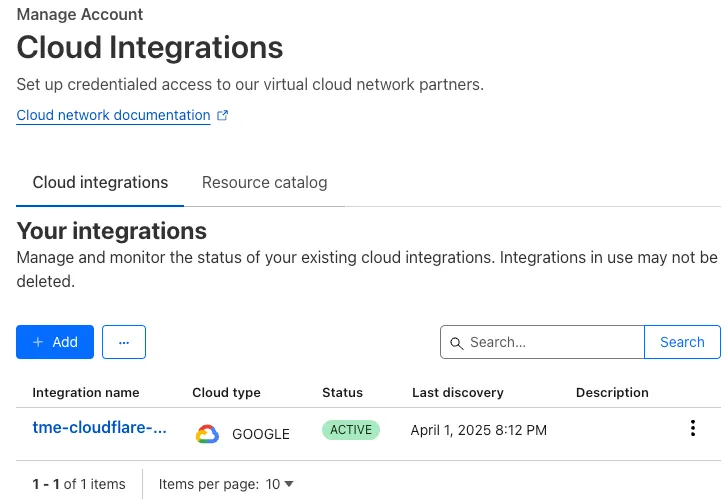The height and width of the screenshot is (502, 727).
Task: Open the tme-cloudflare integration link
Action: click(x=99, y=428)
